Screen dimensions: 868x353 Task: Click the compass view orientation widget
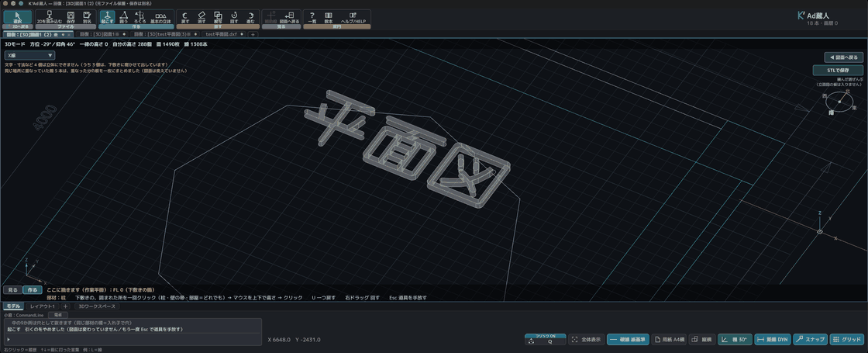point(840,102)
